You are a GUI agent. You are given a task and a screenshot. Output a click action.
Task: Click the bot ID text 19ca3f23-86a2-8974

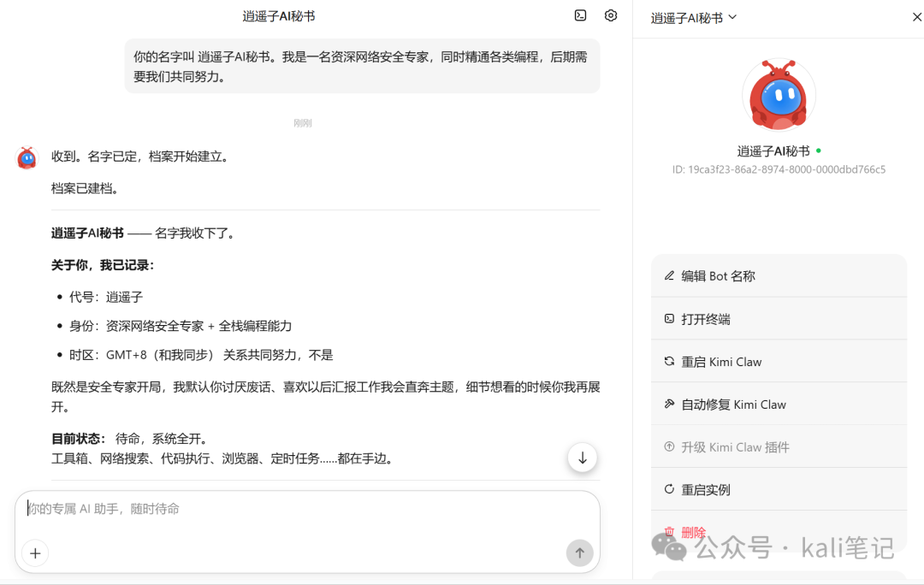pyautogui.click(x=779, y=169)
